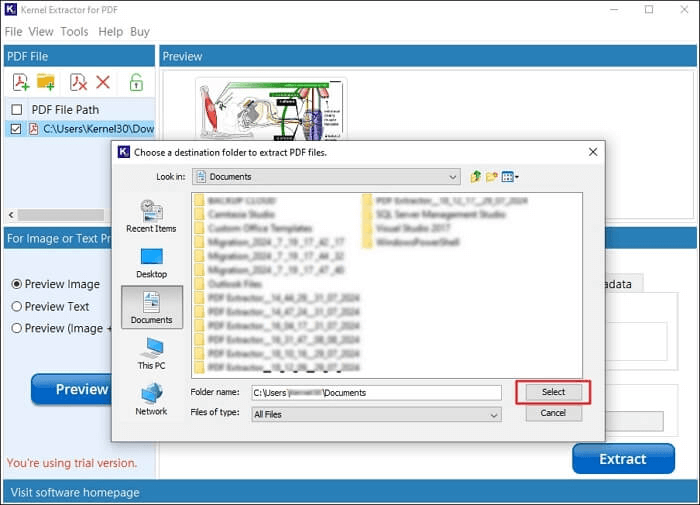Click the left arrow of the file list scrollbar
700x505 pixels.
click(x=11, y=215)
